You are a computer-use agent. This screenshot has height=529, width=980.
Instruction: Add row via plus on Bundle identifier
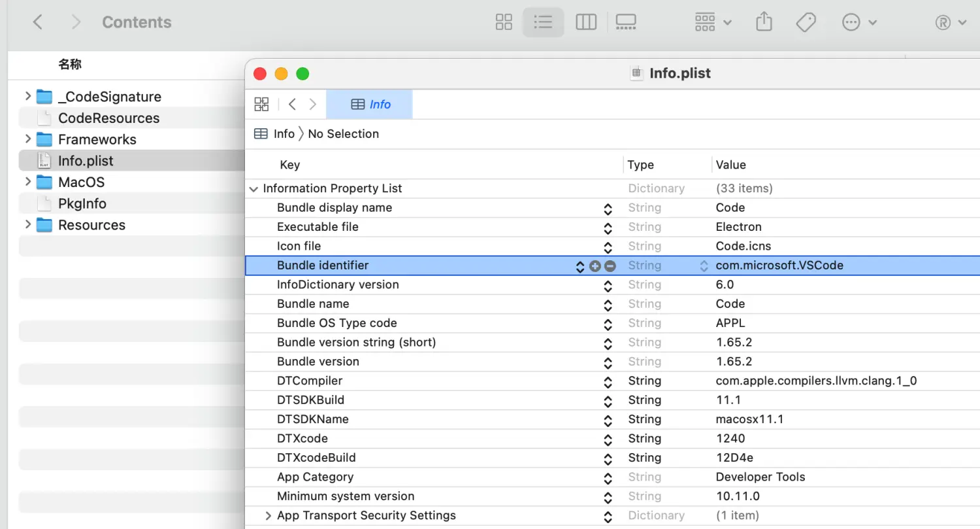point(595,266)
